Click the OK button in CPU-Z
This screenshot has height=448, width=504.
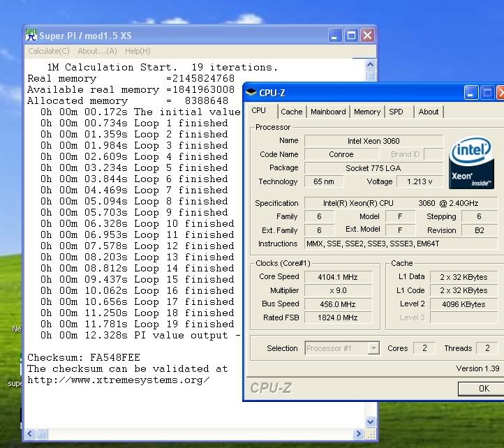(484, 389)
